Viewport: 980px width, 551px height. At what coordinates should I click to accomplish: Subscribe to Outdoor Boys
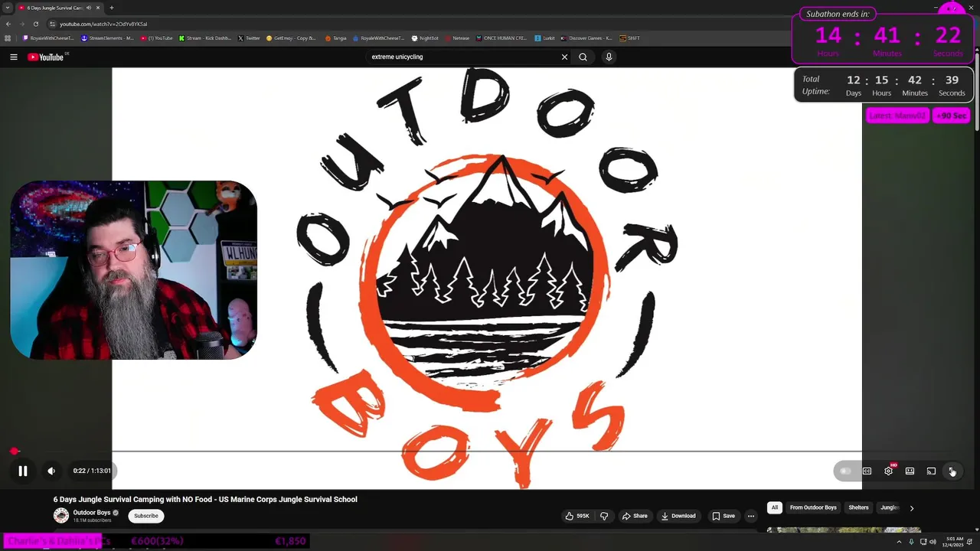[146, 516]
